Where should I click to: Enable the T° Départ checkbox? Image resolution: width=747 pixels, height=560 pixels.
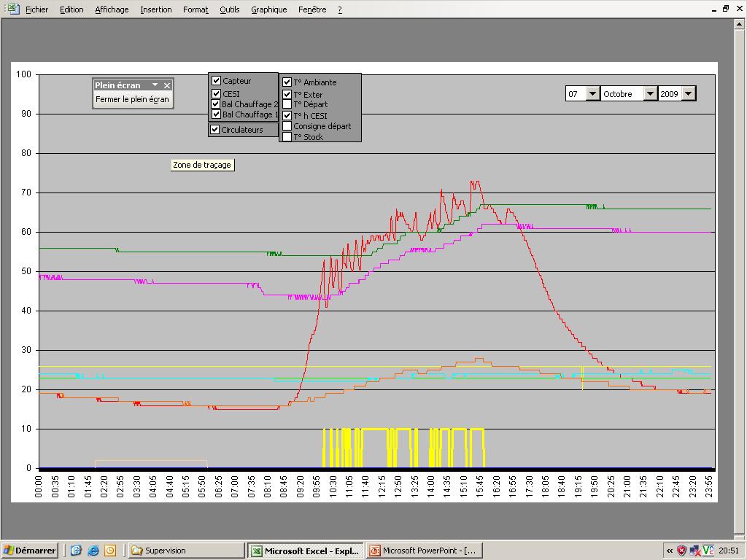coord(287,104)
